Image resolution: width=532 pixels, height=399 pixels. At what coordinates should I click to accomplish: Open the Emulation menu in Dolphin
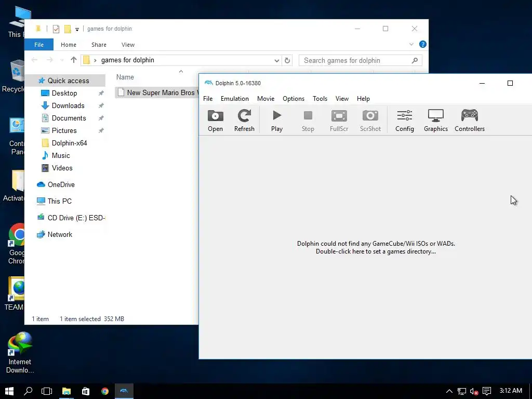coord(234,99)
